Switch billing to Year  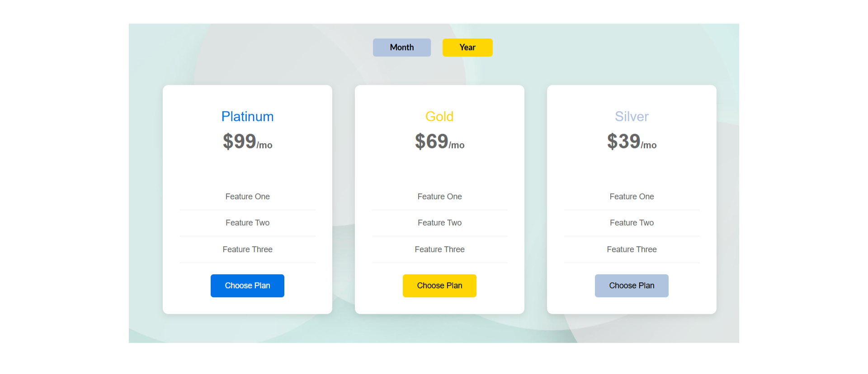tap(467, 47)
